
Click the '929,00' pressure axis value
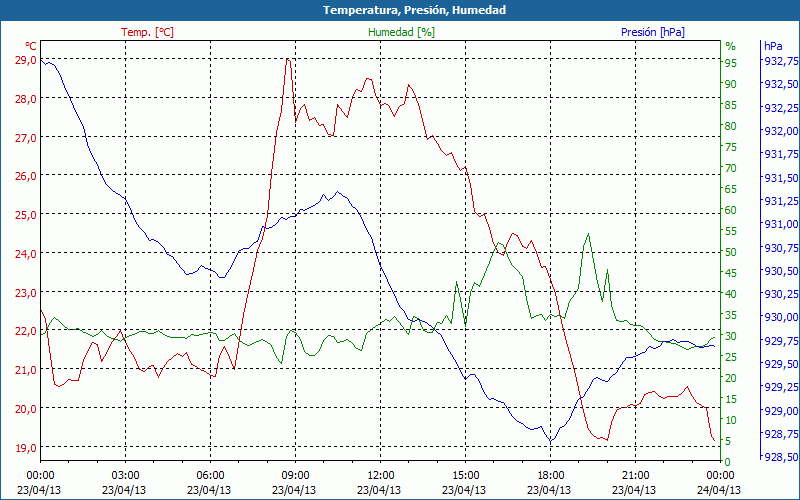point(781,411)
